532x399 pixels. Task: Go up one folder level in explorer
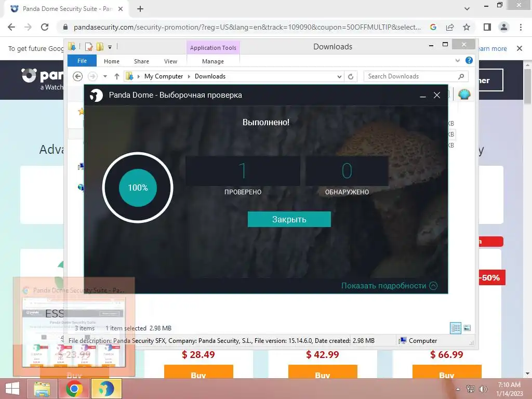click(x=117, y=76)
